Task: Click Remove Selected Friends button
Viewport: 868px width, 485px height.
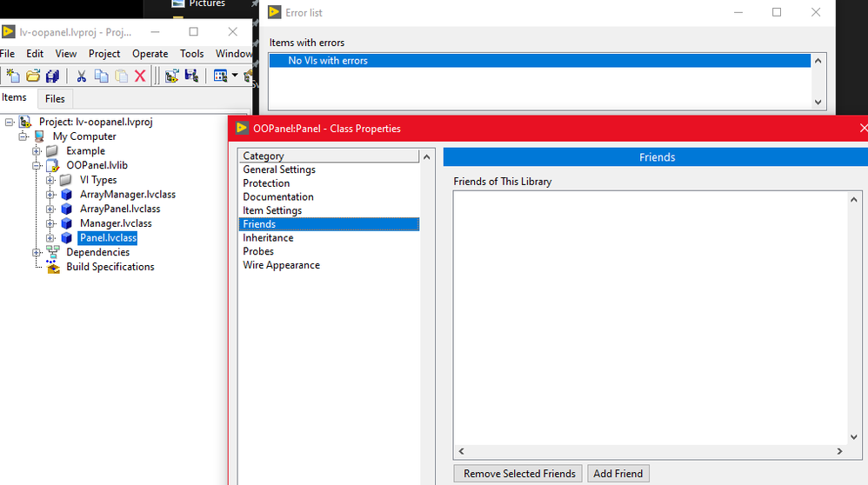Action: click(x=518, y=474)
